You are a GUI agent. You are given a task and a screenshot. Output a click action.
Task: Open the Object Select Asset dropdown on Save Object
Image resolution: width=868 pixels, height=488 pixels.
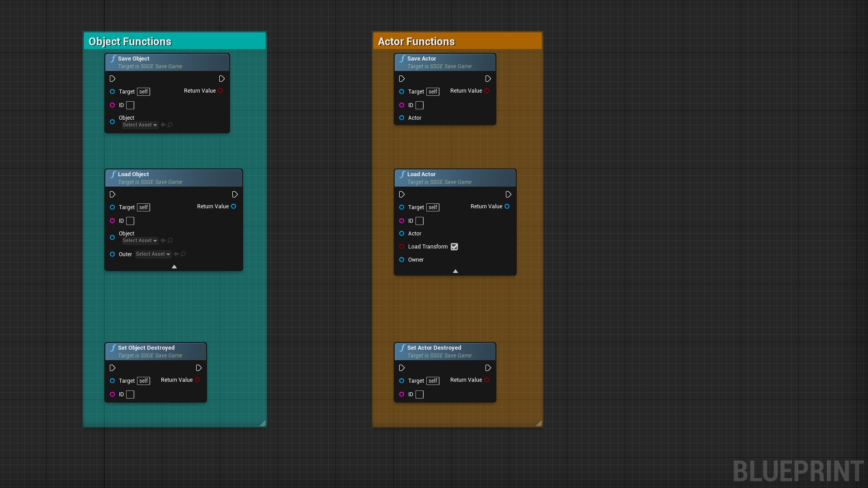[140, 125]
